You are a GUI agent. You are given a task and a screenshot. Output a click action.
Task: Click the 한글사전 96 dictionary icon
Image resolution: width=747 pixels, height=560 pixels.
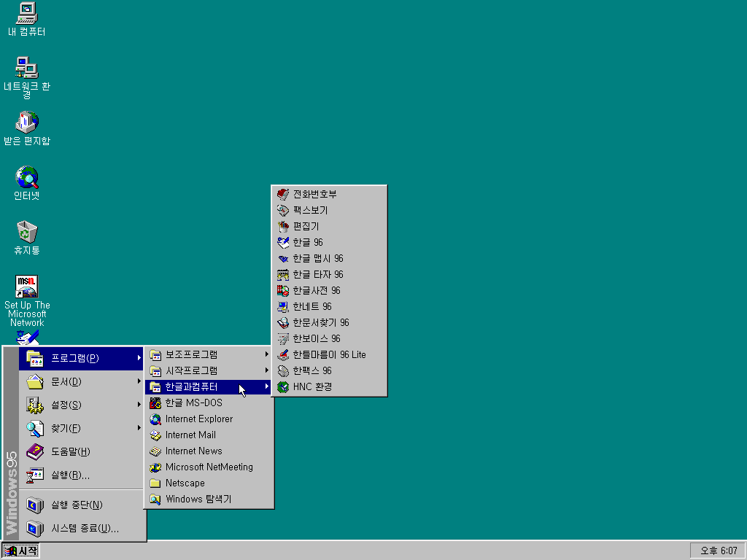click(283, 290)
